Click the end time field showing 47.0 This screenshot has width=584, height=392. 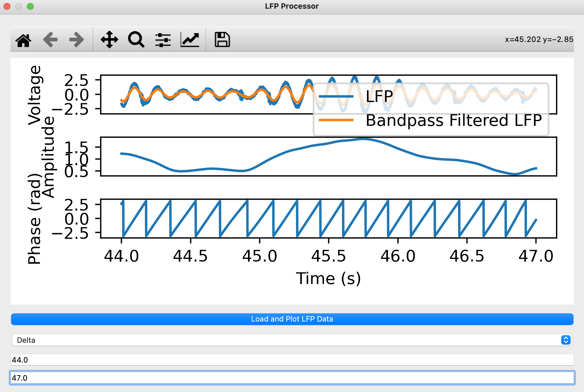291,378
